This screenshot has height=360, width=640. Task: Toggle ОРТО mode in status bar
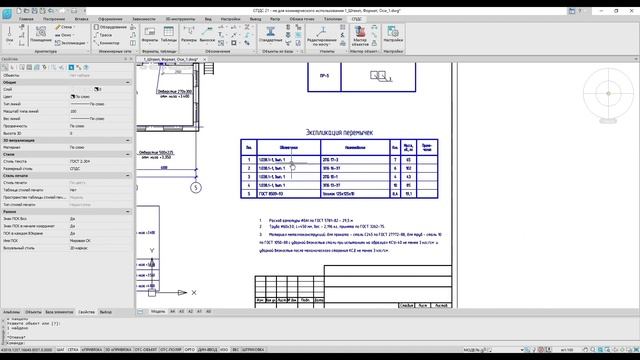pos(190,350)
